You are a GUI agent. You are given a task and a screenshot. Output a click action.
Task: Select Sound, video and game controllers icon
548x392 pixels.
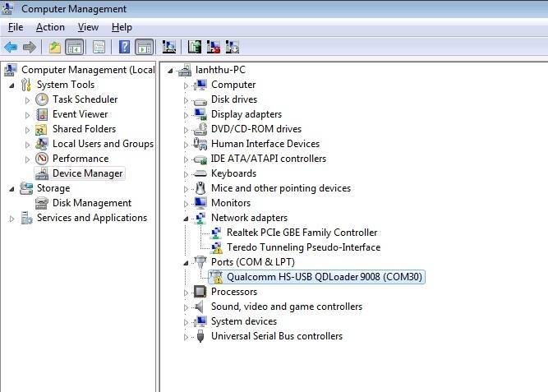[200, 307]
